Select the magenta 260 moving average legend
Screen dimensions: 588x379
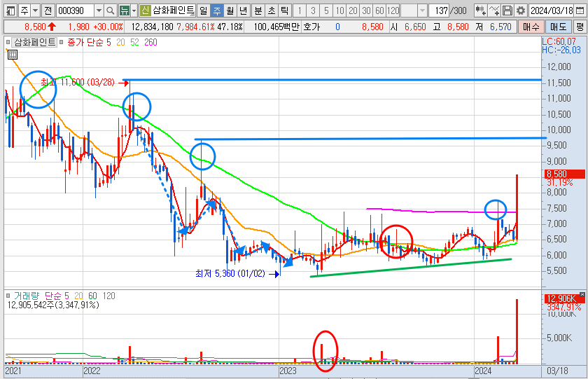pyautogui.click(x=150, y=43)
